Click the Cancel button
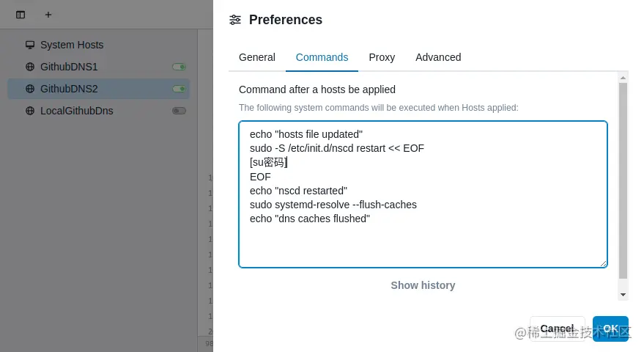The height and width of the screenshot is (352, 644). click(x=557, y=329)
